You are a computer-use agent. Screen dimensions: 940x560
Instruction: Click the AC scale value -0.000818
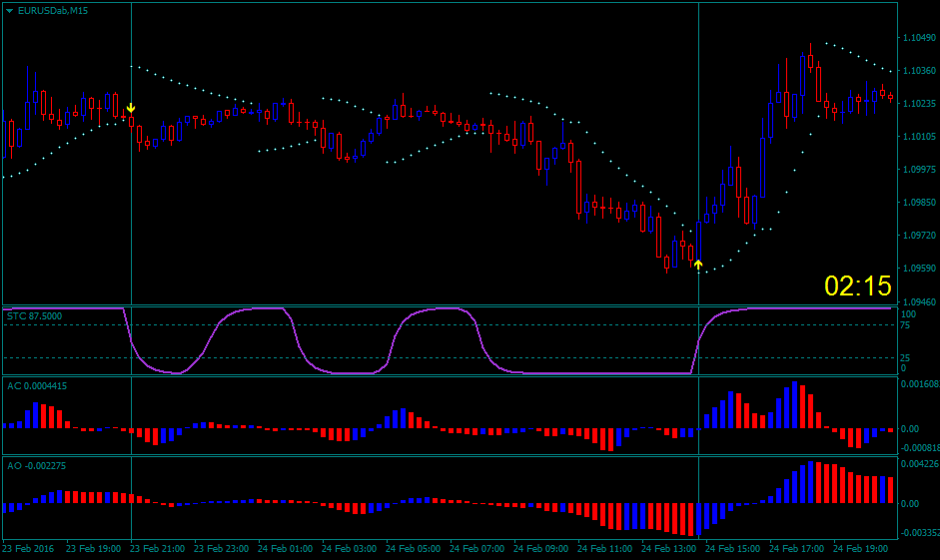click(920, 448)
